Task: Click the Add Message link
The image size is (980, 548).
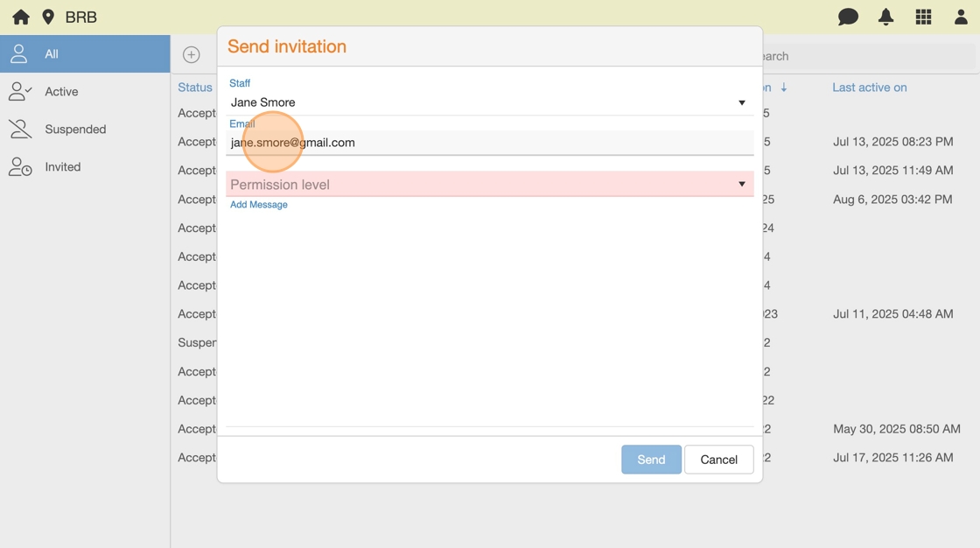Action: pyautogui.click(x=259, y=205)
